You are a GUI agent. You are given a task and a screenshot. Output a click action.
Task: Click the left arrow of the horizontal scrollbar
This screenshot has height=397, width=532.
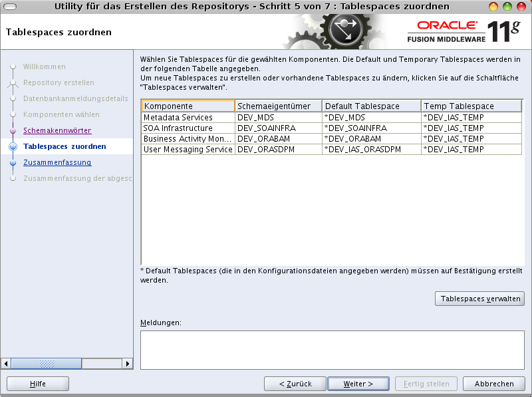tap(6, 363)
